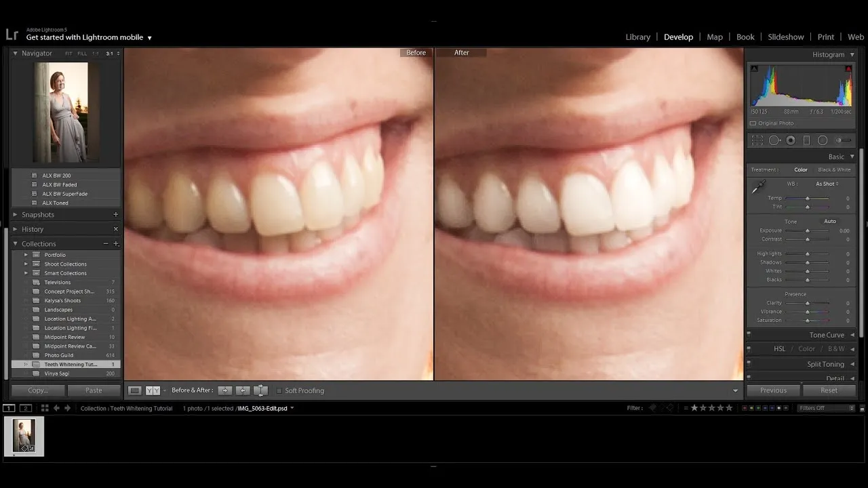This screenshot has width=868, height=488.
Task: Expand the Tone Curve panel
Action: (x=827, y=335)
